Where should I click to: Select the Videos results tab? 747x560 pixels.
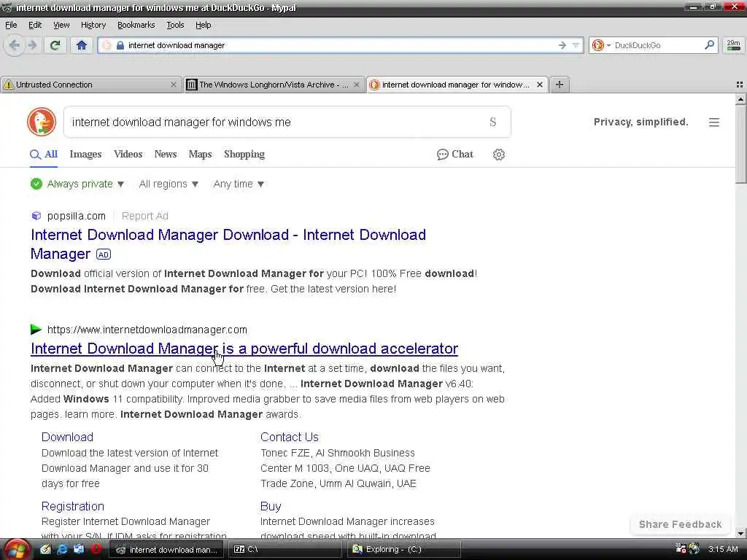pos(128,155)
